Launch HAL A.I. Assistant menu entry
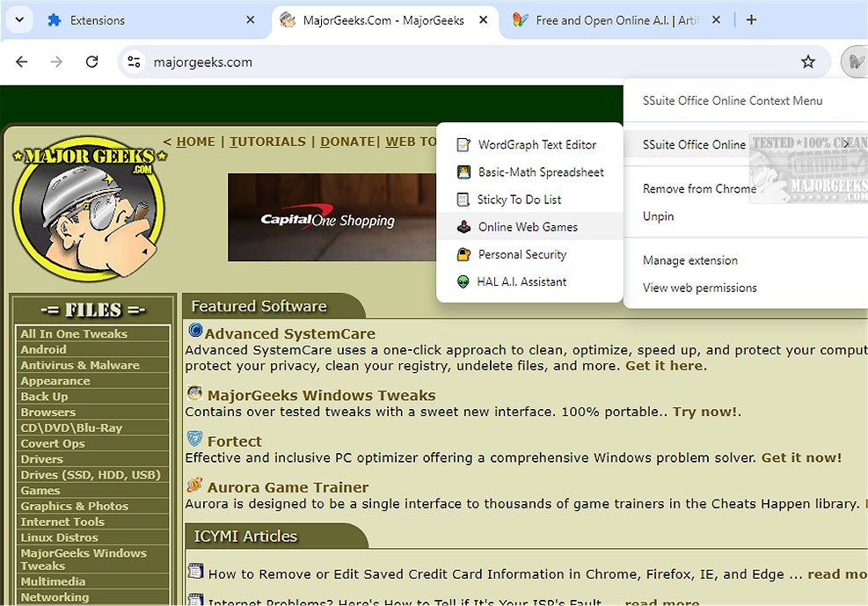Image resolution: width=868 pixels, height=606 pixels. pos(529,281)
